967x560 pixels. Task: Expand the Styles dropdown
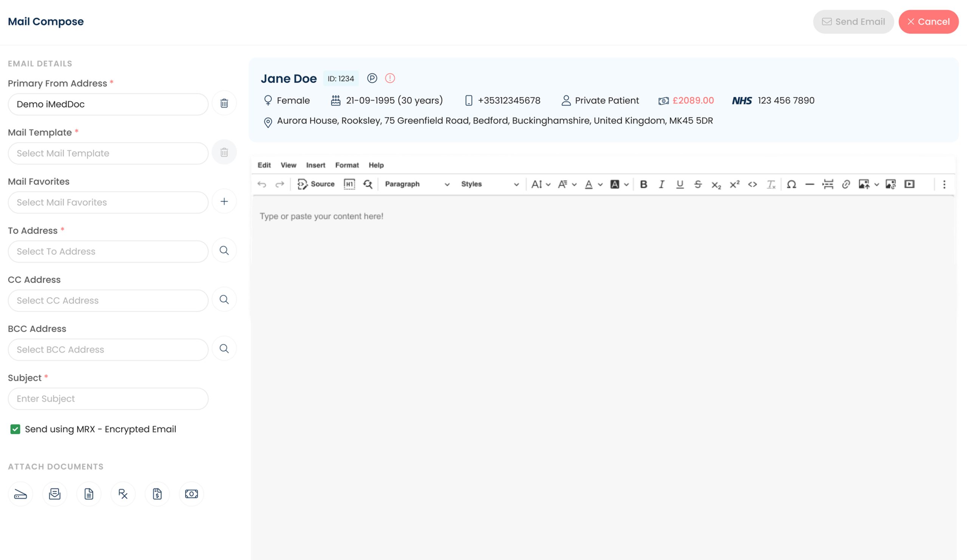[x=489, y=185]
